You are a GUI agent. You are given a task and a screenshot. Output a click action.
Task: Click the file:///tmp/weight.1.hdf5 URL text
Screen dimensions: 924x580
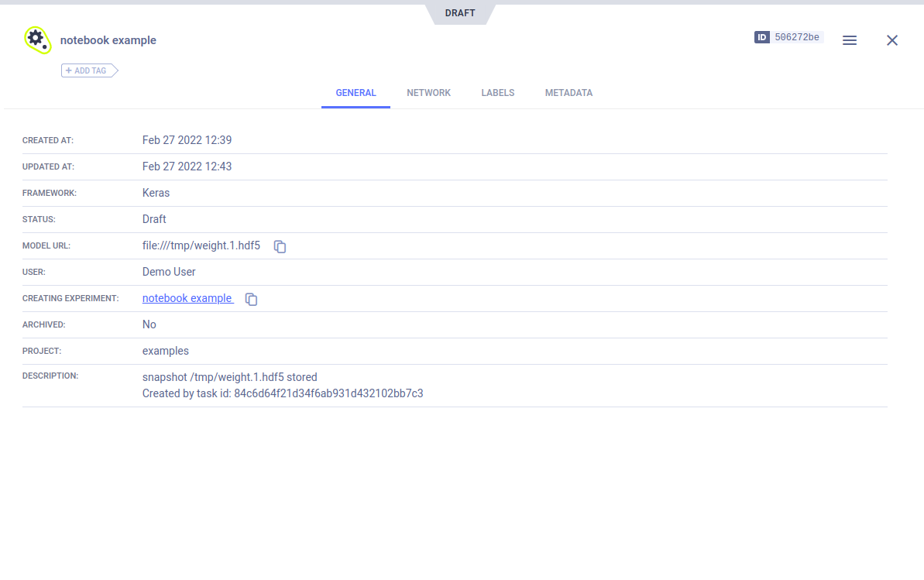(x=201, y=245)
